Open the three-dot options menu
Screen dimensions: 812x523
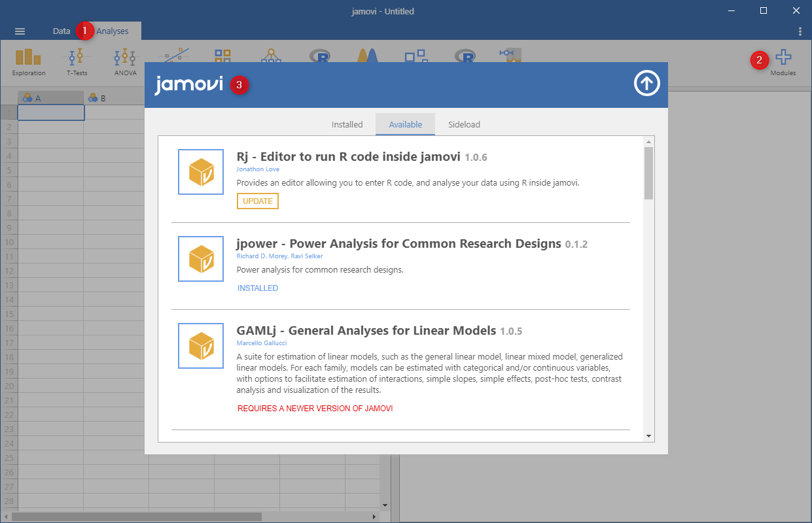(x=800, y=31)
